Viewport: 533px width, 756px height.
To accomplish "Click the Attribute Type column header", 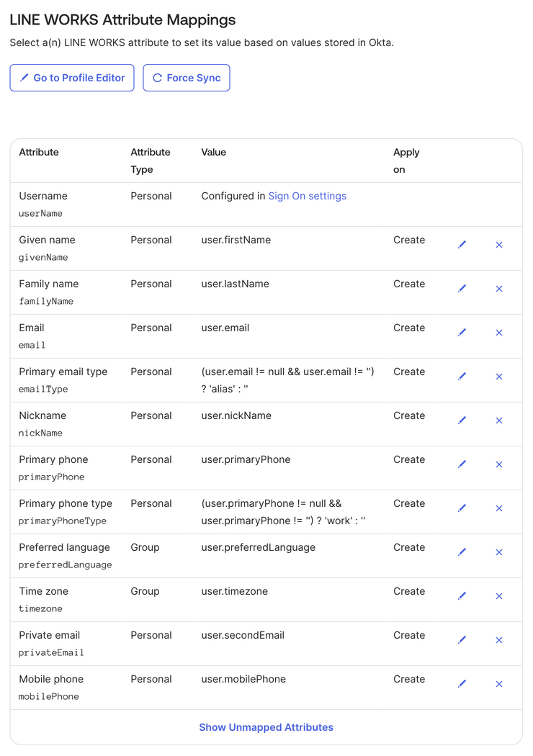I will coord(151,161).
